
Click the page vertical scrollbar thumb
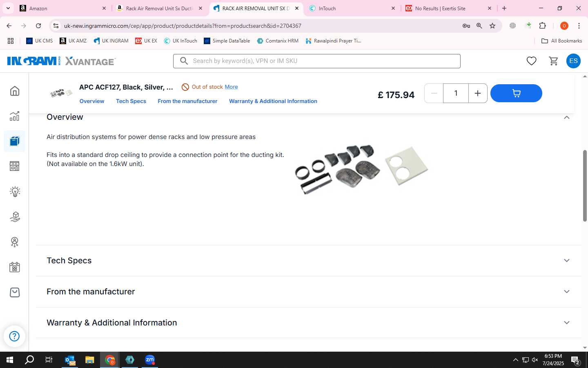pos(585,186)
